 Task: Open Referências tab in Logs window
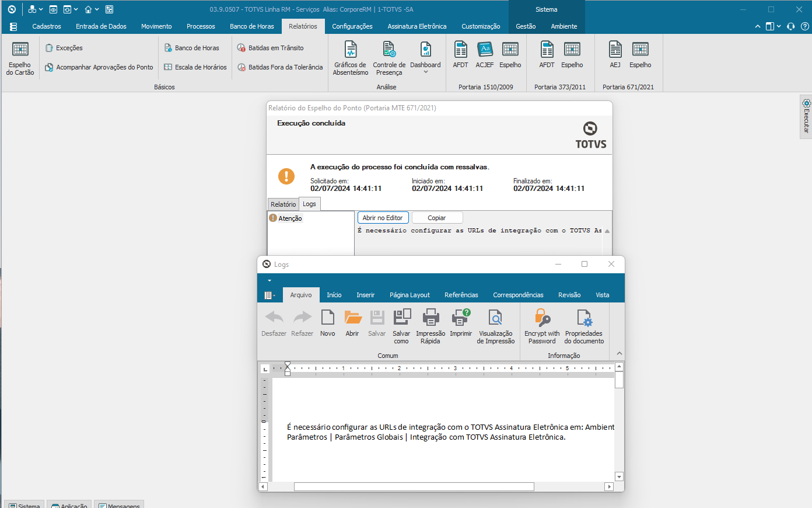(x=461, y=295)
